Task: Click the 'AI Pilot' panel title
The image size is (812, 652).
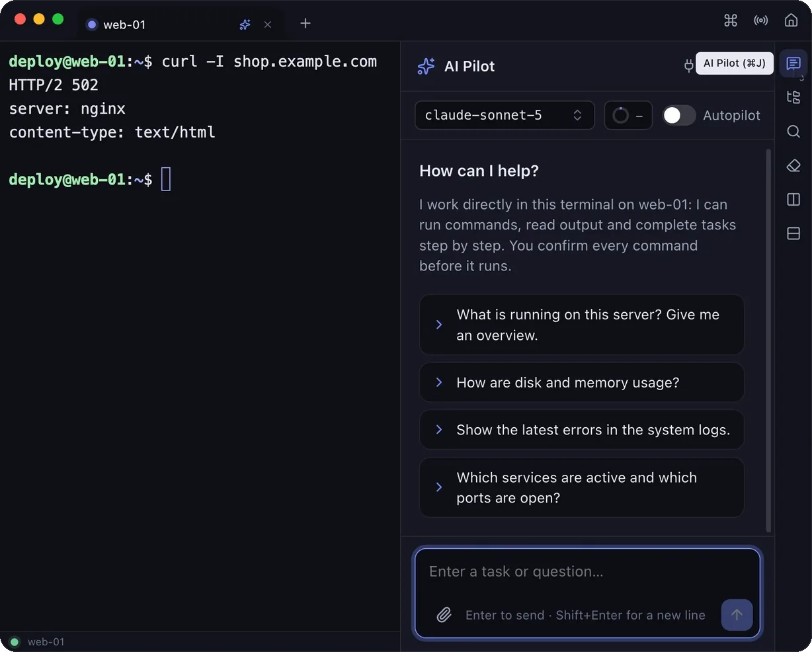Action: pos(469,66)
